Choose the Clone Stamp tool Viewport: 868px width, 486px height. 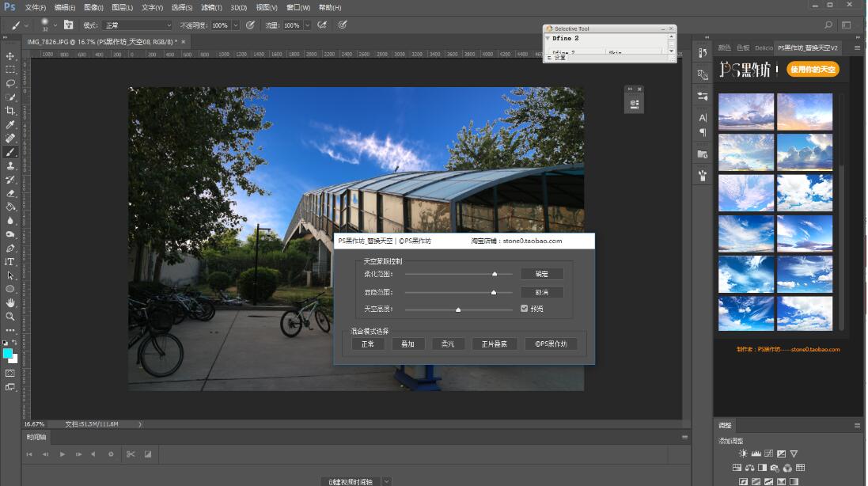(x=10, y=165)
